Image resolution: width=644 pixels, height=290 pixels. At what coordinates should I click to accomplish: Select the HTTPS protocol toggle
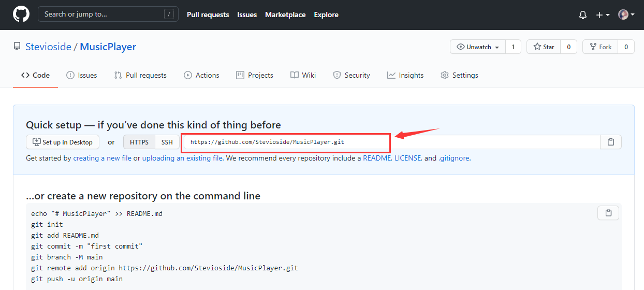pyautogui.click(x=139, y=142)
